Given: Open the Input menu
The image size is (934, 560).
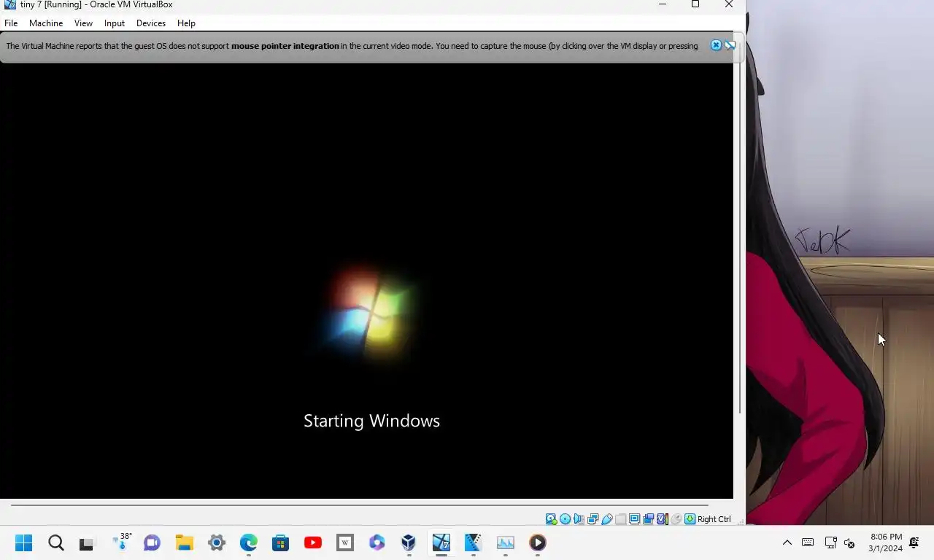Looking at the screenshot, I should click(x=115, y=23).
